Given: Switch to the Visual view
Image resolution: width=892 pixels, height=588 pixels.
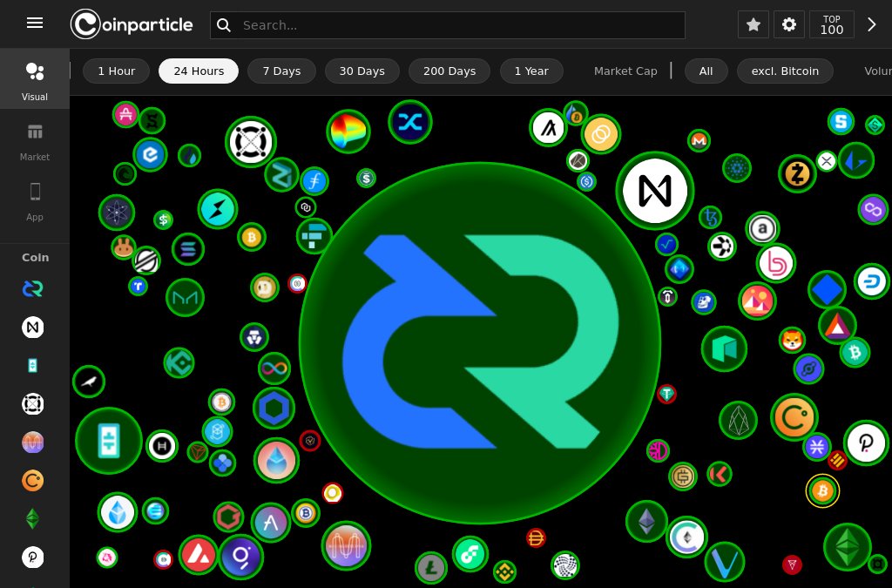Looking at the screenshot, I should click(x=35, y=78).
